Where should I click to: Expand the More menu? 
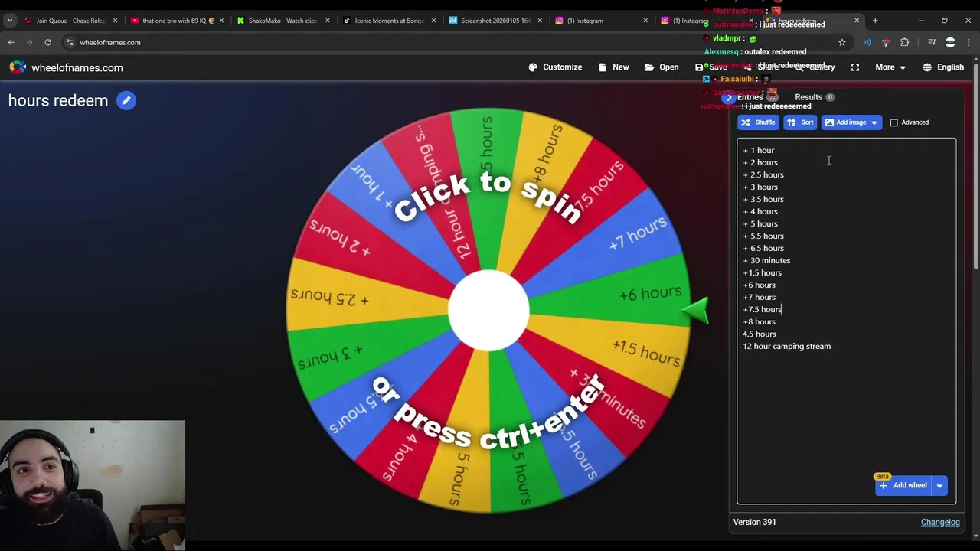(x=891, y=67)
